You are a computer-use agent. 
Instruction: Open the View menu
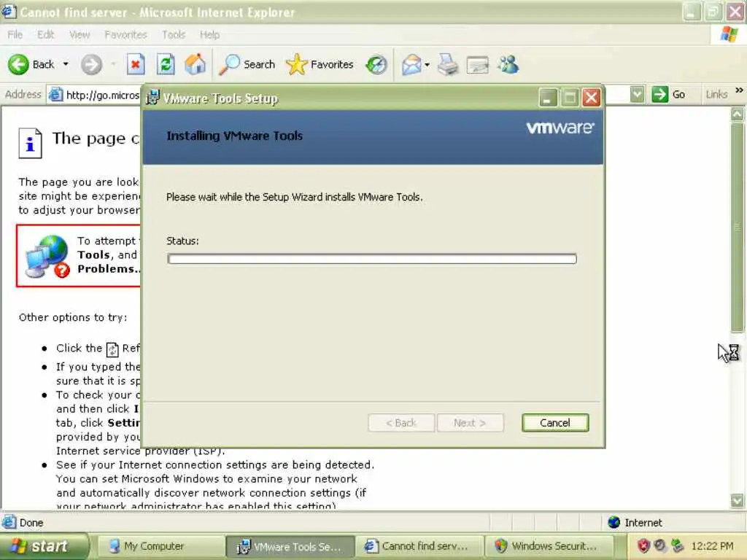point(80,34)
